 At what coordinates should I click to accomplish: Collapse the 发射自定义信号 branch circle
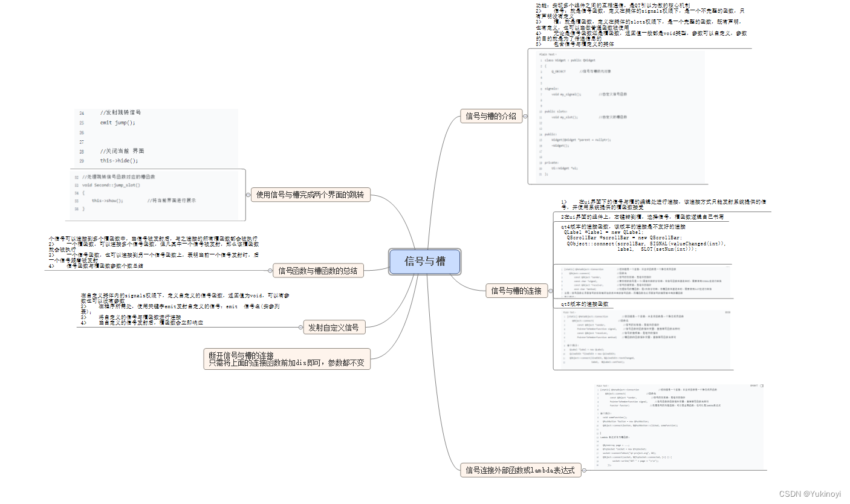click(301, 328)
